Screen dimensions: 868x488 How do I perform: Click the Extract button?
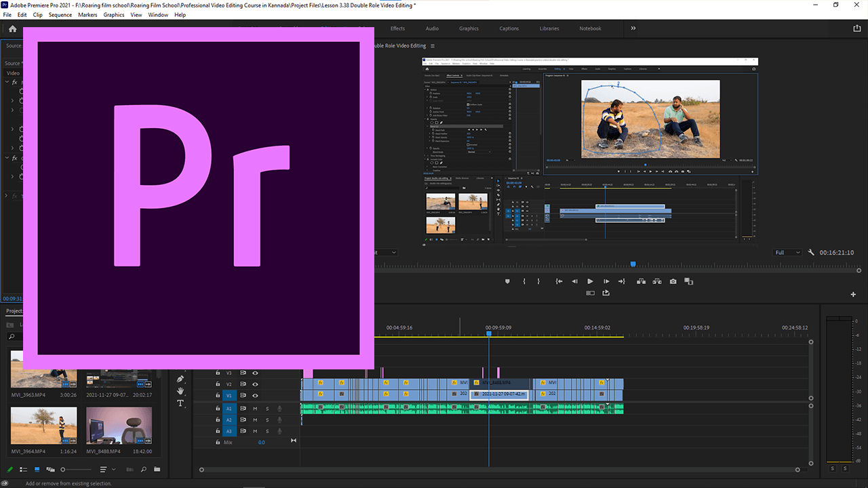[x=657, y=281]
